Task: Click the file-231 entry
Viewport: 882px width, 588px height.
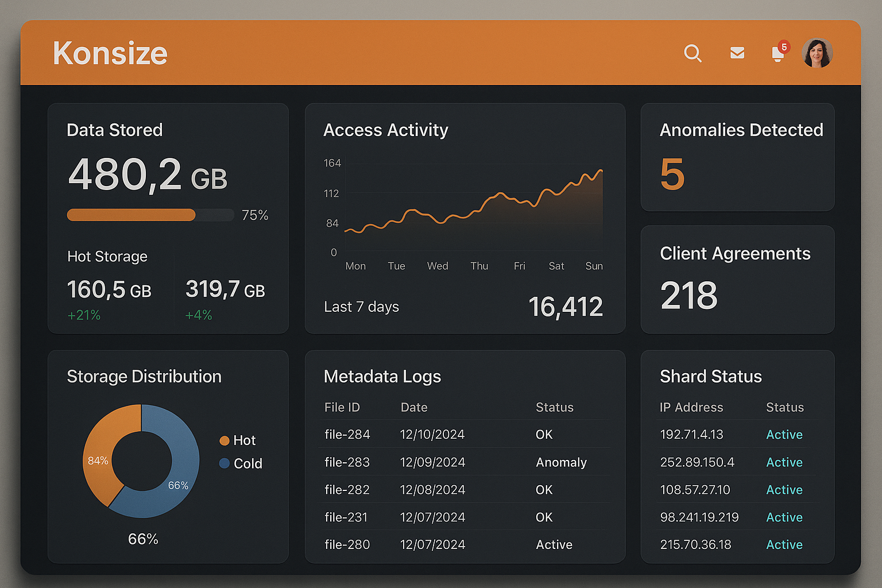Action: click(346, 517)
